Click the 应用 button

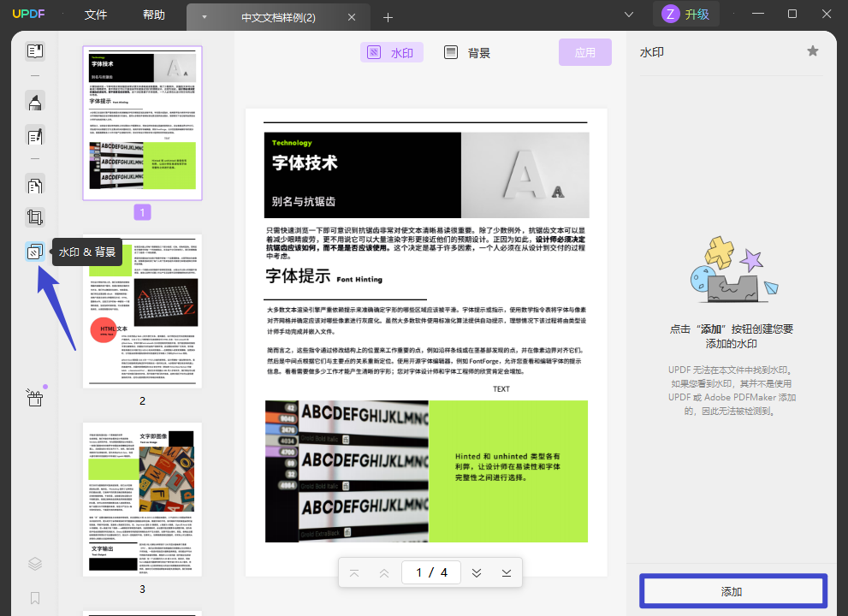pyautogui.click(x=585, y=52)
